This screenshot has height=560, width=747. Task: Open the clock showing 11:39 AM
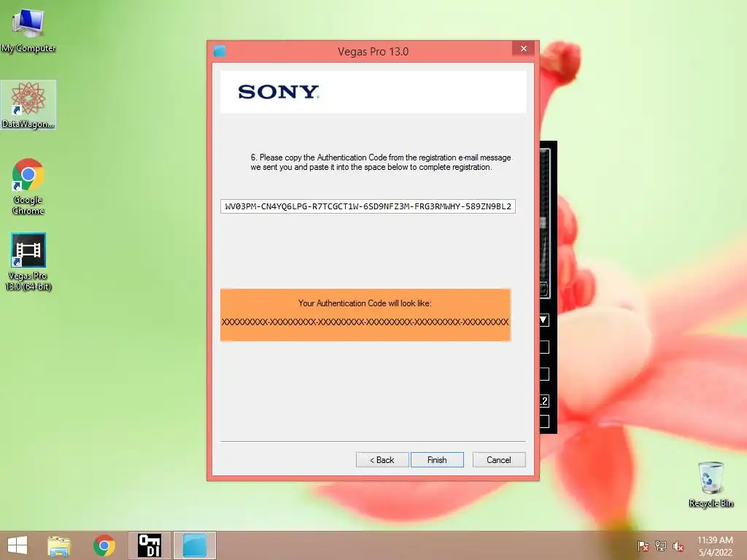tap(715, 546)
